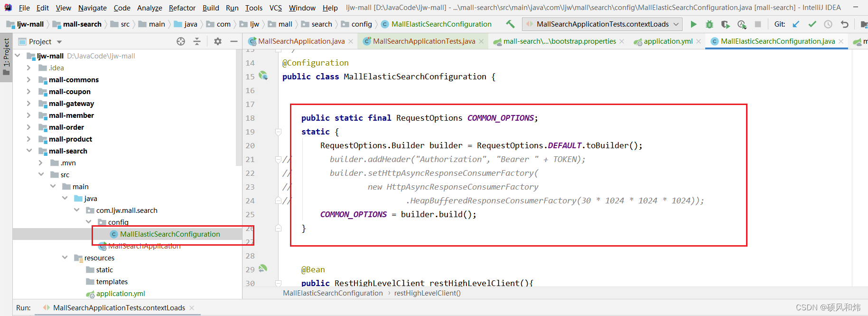Click mall-search in navigation breadcrumb
Viewport: 868px width, 316px height.
pyautogui.click(x=82, y=24)
